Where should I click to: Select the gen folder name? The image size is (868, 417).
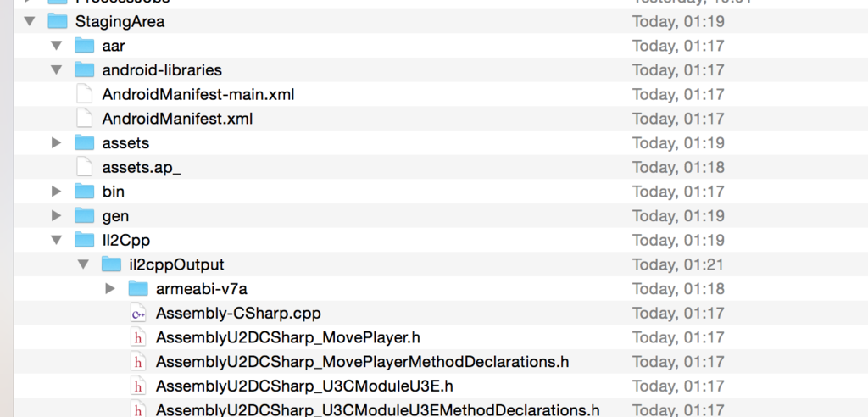(115, 216)
